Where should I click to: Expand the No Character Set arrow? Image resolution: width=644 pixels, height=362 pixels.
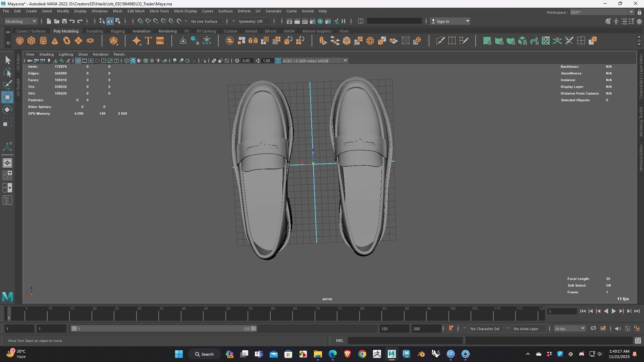465,328
